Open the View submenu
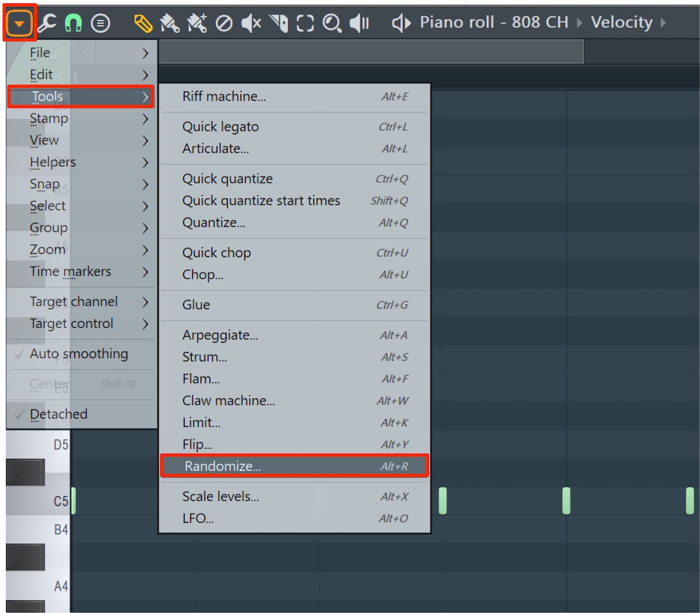Image resolution: width=700 pixels, height=613 pixels. (82, 140)
